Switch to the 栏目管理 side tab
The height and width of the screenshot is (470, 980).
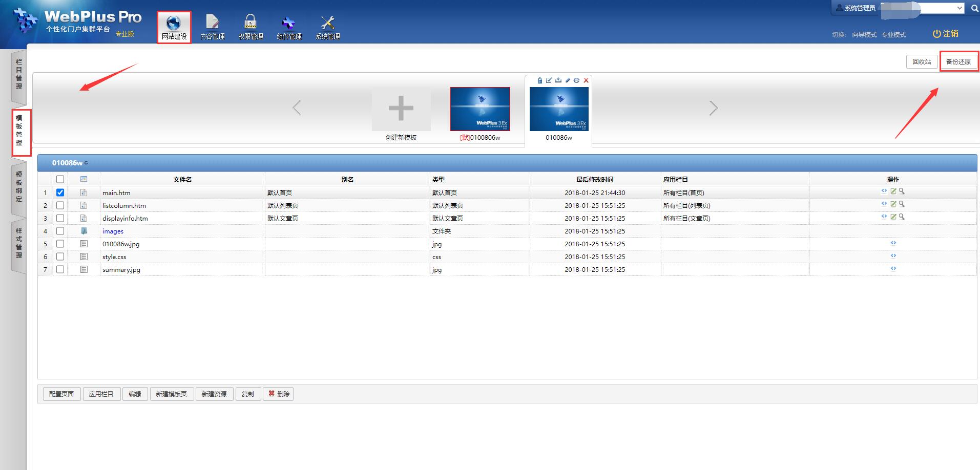point(19,75)
